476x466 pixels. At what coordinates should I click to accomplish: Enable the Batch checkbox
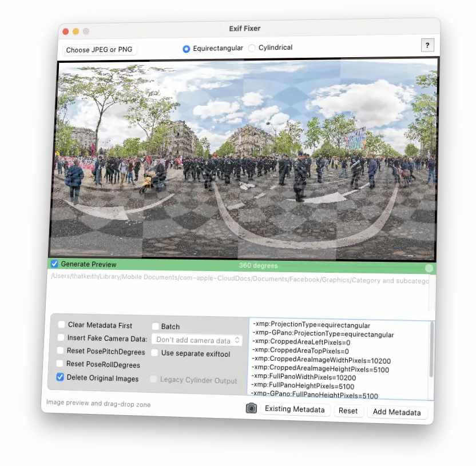point(156,326)
